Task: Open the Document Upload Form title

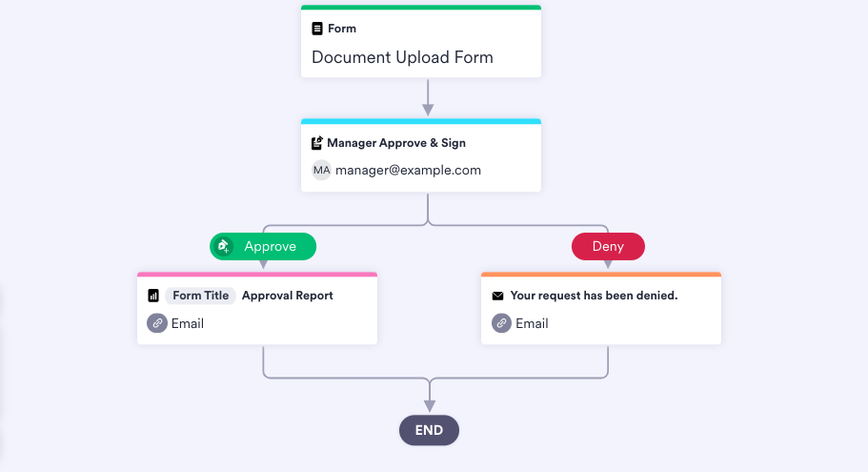Action: [402, 57]
